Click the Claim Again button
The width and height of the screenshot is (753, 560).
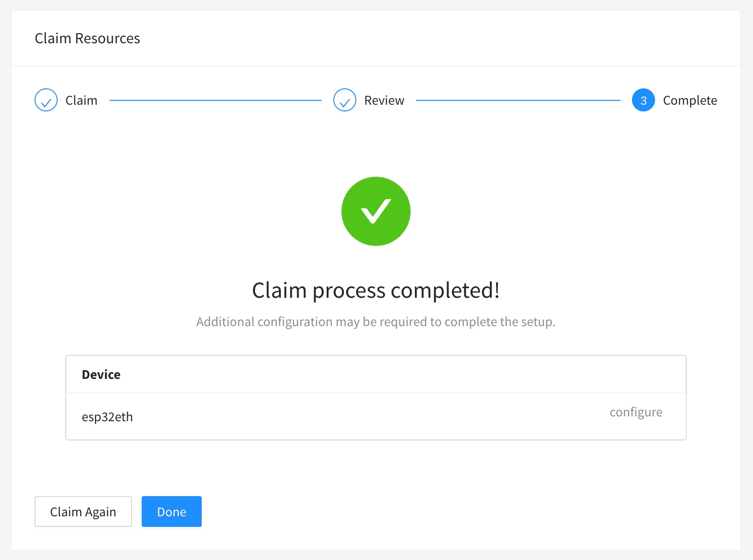tap(83, 511)
